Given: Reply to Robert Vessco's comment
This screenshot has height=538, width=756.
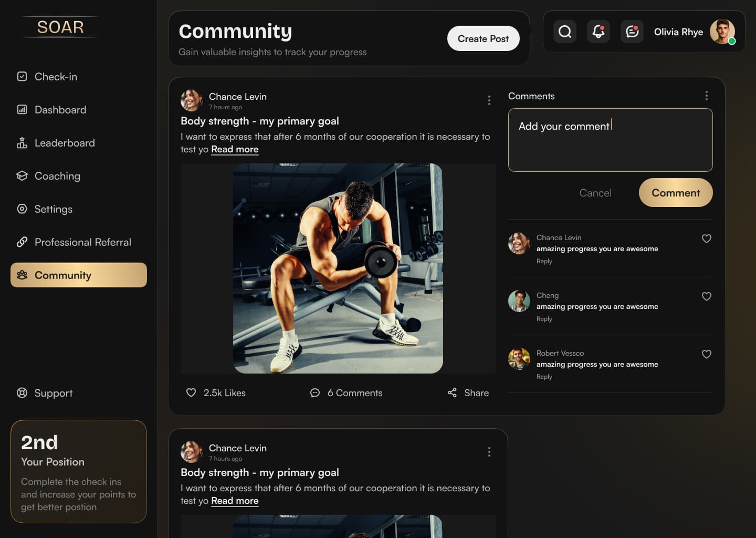Looking at the screenshot, I should 544,377.
